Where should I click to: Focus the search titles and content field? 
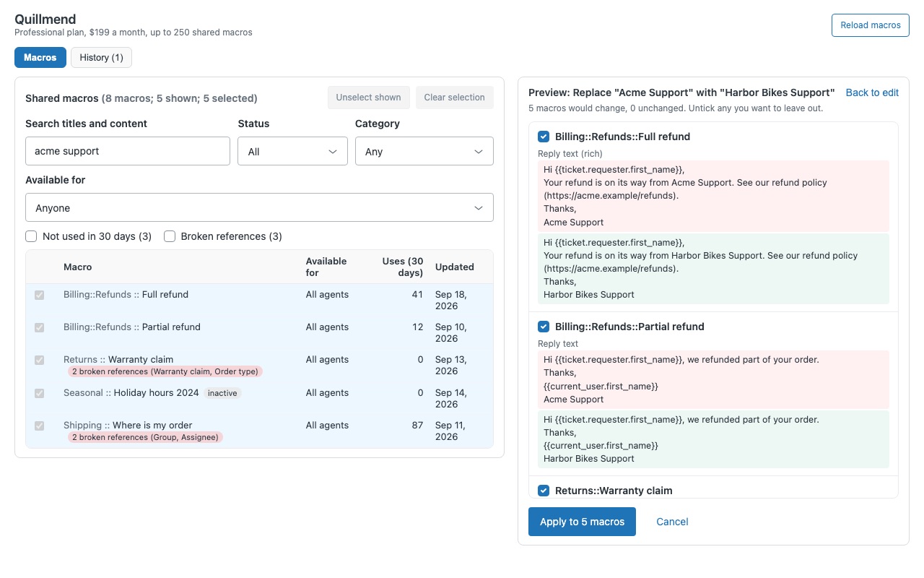[x=128, y=151]
